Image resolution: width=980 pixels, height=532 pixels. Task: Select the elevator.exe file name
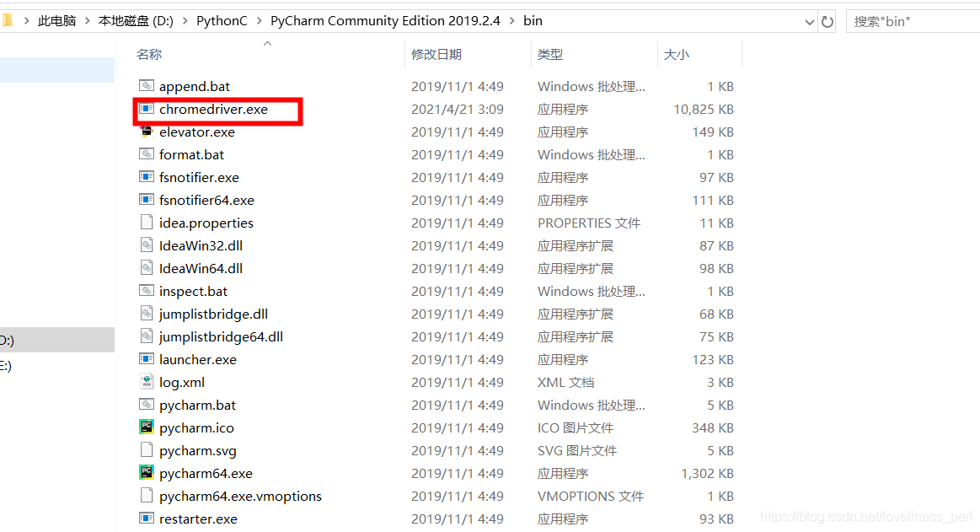pos(197,132)
